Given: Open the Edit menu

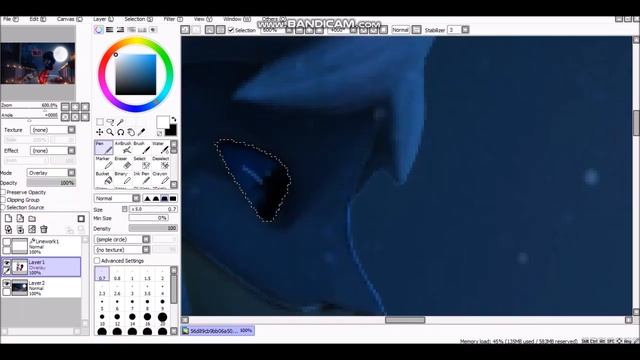Looking at the screenshot, I should click(x=38, y=19).
